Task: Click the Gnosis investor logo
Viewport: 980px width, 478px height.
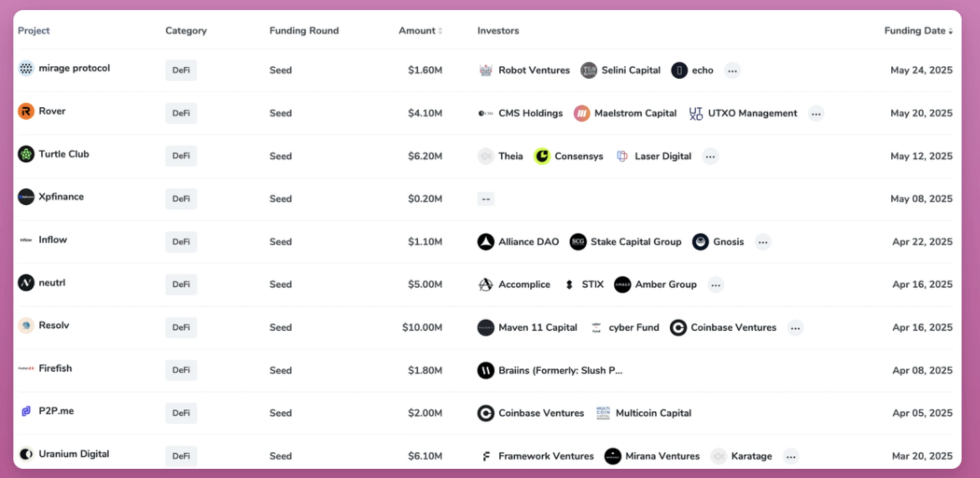Action: click(700, 242)
